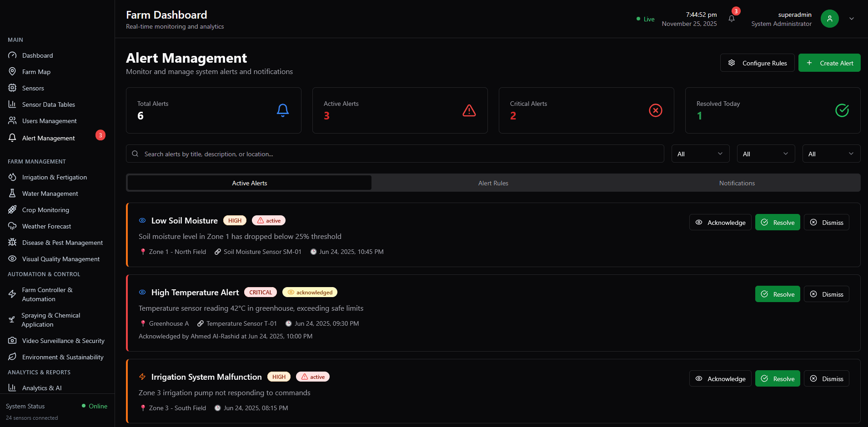Expand the user account chevron menu
The image size is (868, 427).
pos(852,19)
